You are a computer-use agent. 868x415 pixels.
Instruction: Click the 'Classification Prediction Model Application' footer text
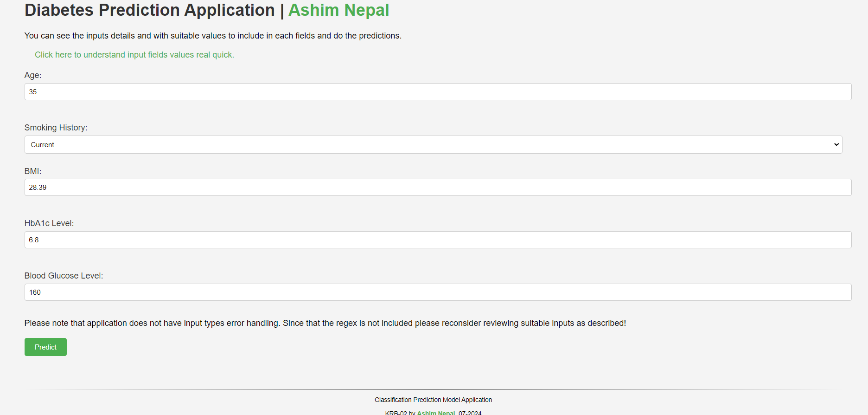(433, 400)
